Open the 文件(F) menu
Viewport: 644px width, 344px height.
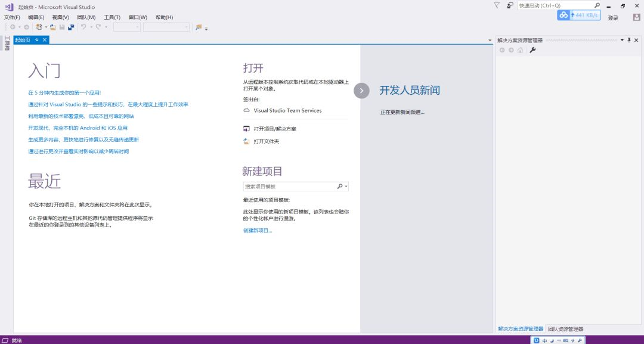click(12, 17)
